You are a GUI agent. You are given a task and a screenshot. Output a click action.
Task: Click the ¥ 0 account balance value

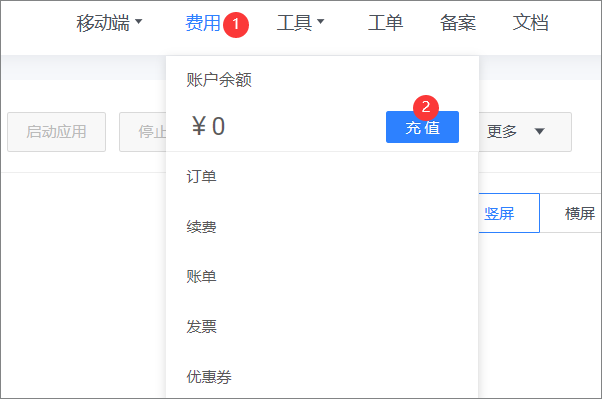[x=208, y=126]
